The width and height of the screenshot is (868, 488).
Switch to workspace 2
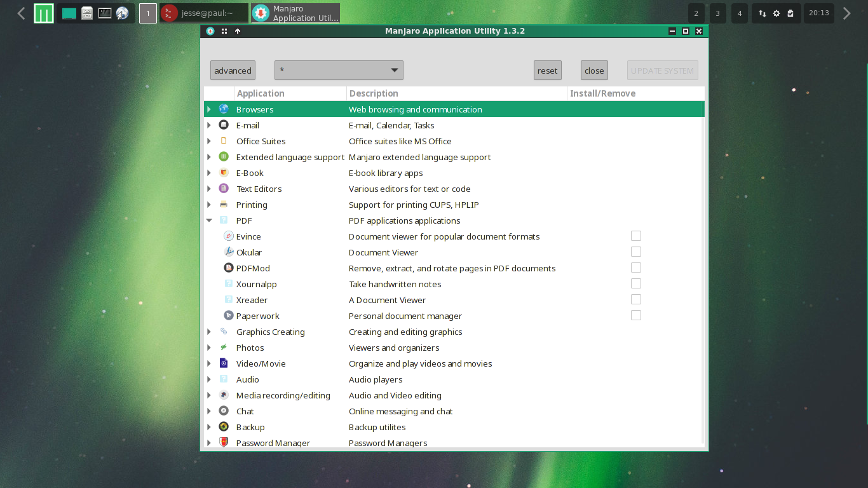pos(696,13)
